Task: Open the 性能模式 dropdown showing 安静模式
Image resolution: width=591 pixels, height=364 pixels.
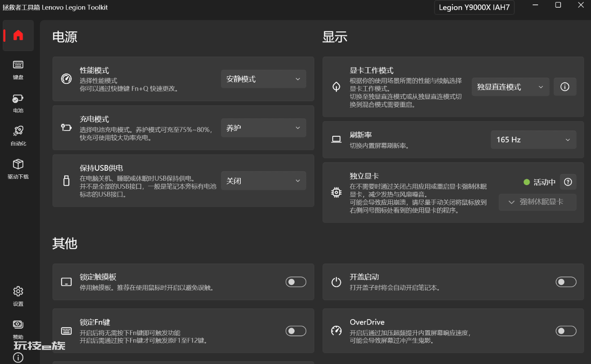Action: [264, 79]
